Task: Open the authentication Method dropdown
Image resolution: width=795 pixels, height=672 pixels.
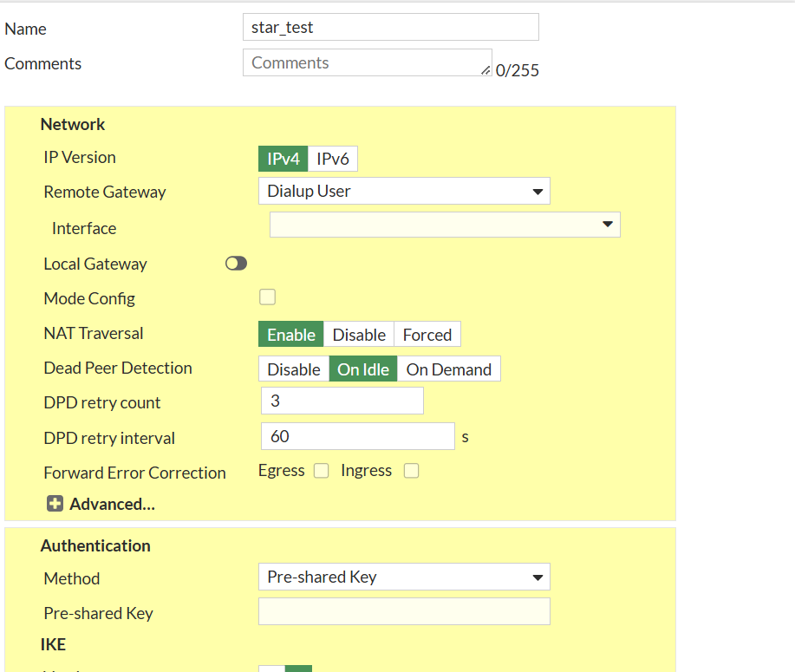Action: click(404, 577)
